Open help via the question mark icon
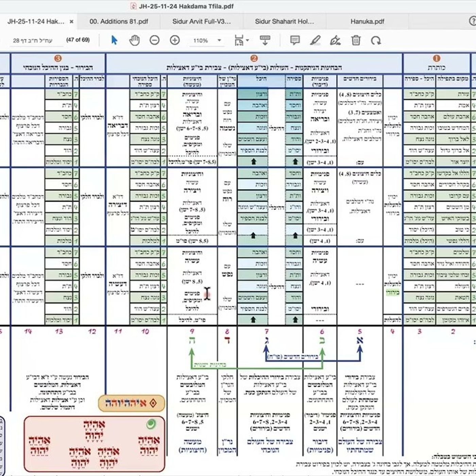The width and height of the screenshot is (476, 476). point(473,21)
